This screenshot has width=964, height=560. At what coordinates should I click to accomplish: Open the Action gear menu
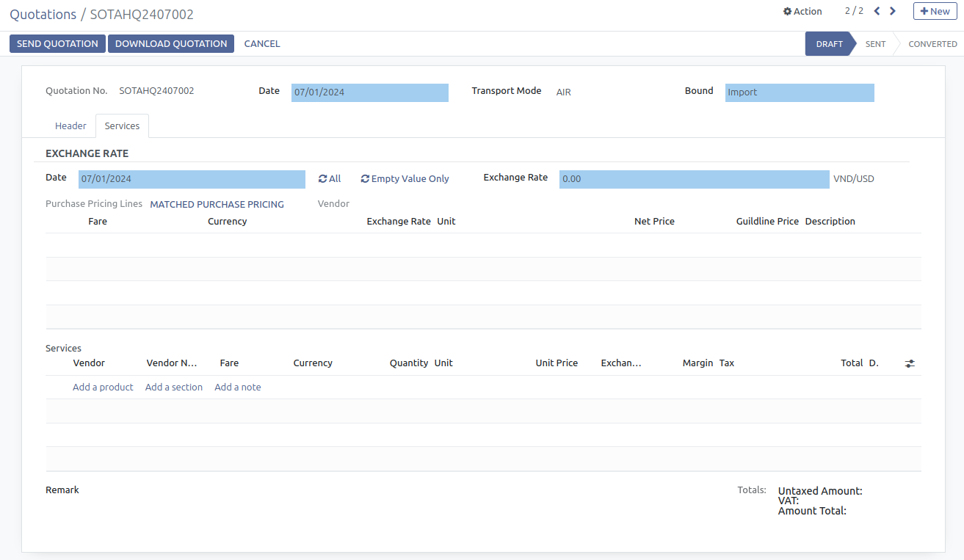coord(802,11)
